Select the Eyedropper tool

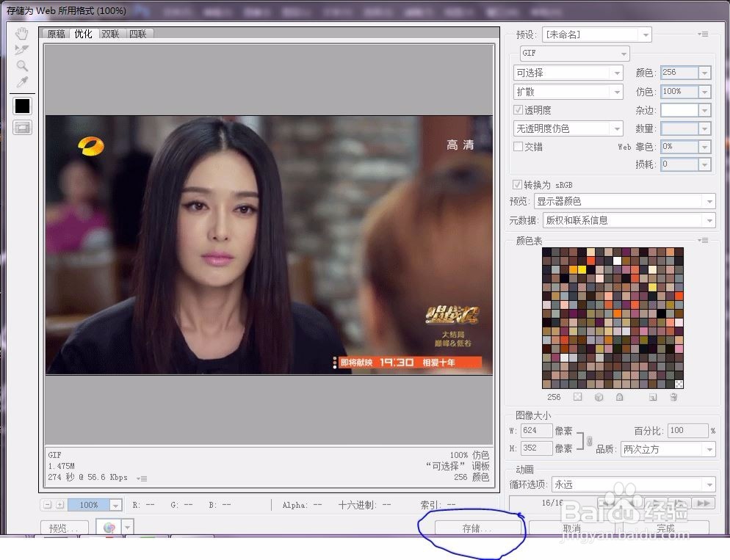(22, 82)
